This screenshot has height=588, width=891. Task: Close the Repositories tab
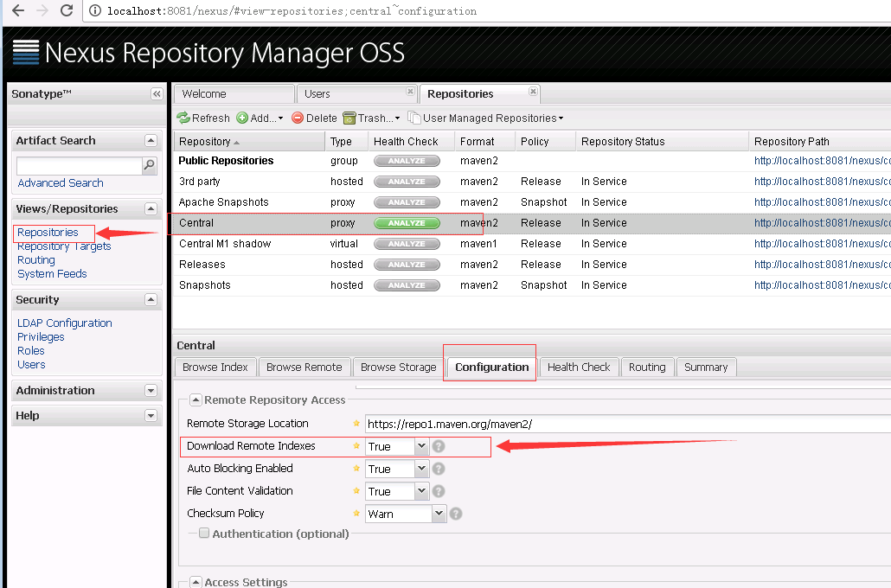click(x=533, y=91)
